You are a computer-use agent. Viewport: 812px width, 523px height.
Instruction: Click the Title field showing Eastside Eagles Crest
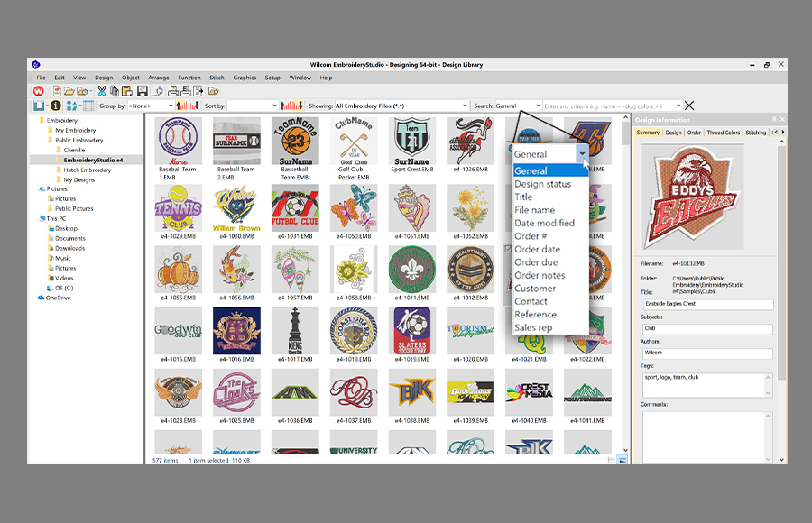coord(707,304)
